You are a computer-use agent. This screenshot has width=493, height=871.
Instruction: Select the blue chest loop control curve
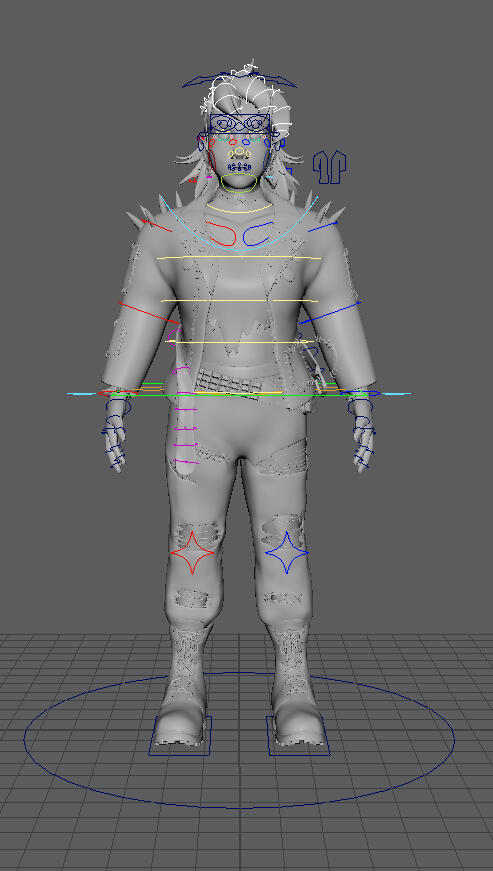pos(258,233)
